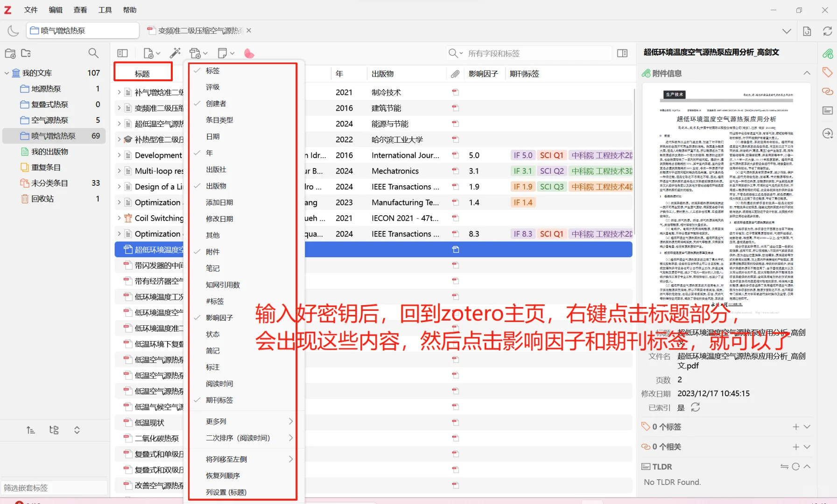Collapse the 我的文库 tree
837x504 pixels.
(7, 73)
